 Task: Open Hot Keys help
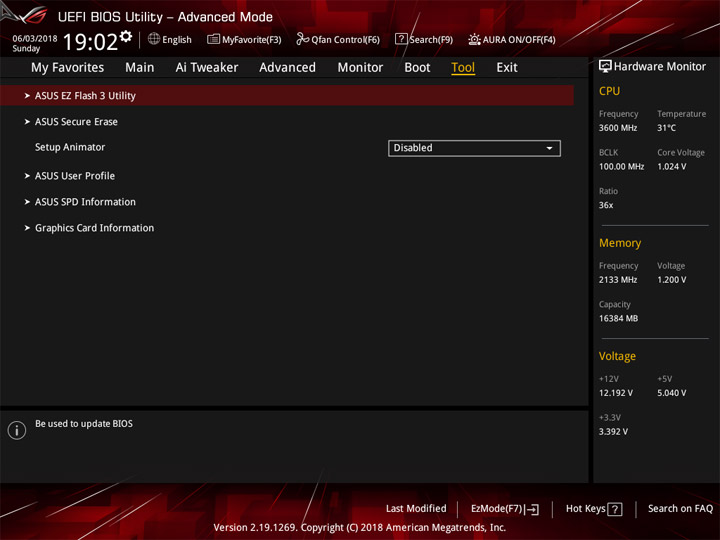(594, 509)
